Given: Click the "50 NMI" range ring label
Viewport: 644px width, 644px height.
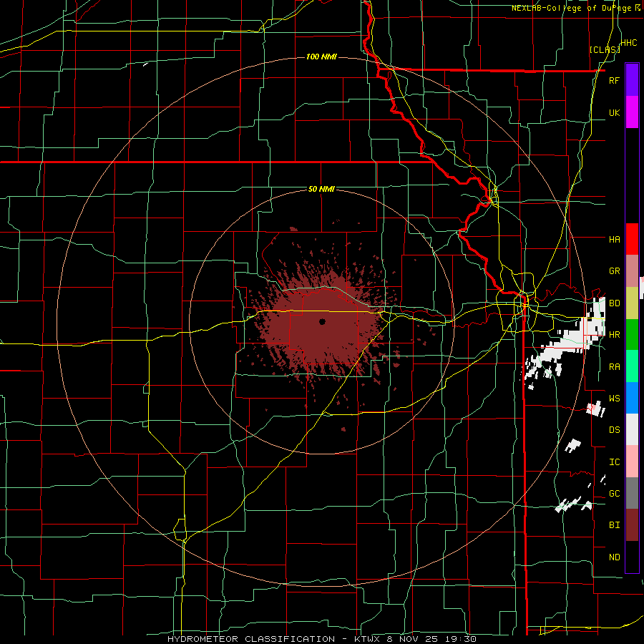Looking at the screenshot, I should click(321, 190).
